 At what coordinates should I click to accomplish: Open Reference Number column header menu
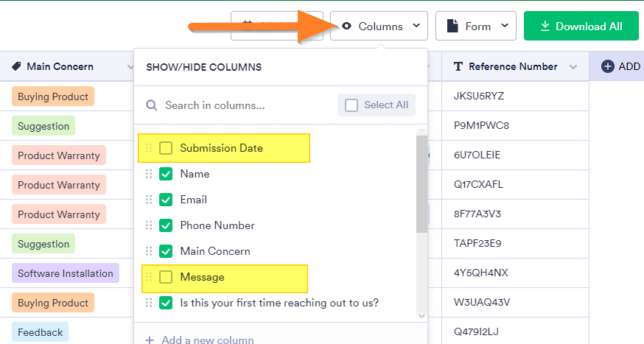(573, 67)
